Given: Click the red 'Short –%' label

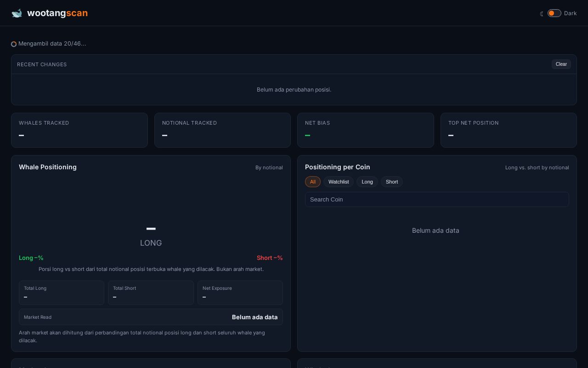Looking at the screenshot, I should pos(270,258).
